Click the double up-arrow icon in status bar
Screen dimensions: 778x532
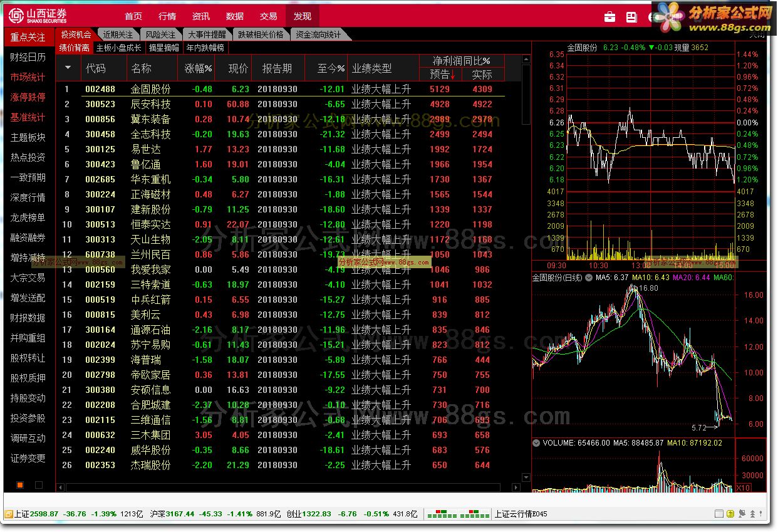pyautogui.click(x=752, y=514)
